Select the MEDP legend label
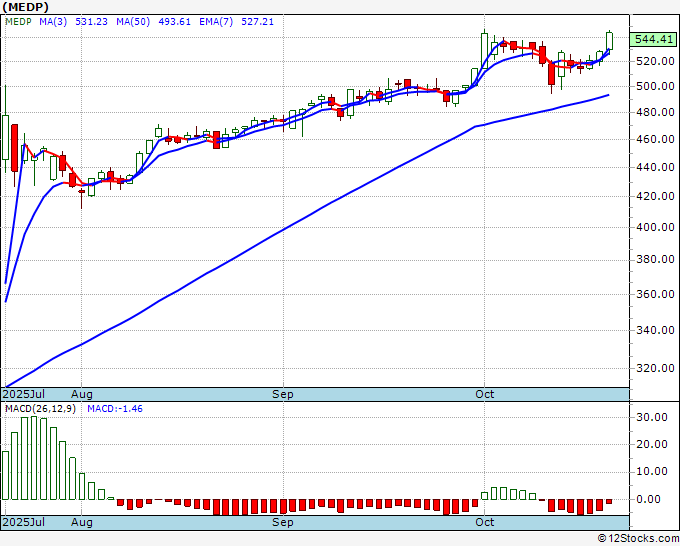The width and height of the screenshot is (680, 546). [18, 21]
